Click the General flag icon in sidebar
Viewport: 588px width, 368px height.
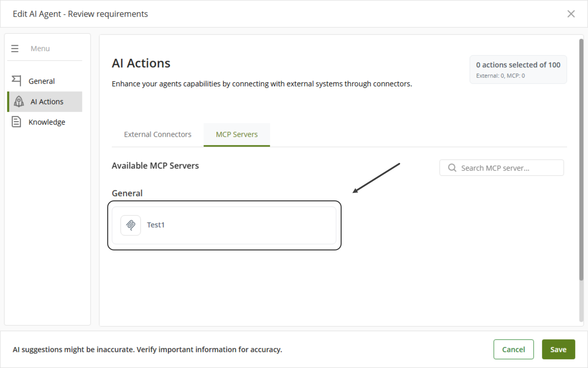pos(16,81)
